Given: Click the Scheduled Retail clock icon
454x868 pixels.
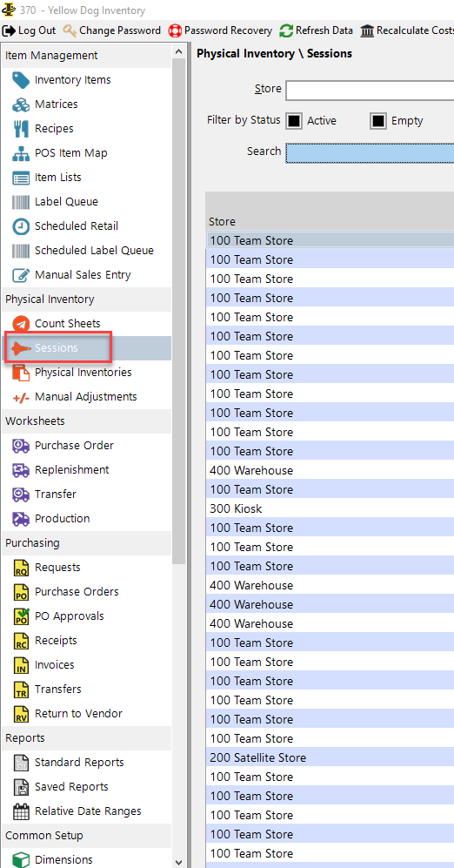Looking at the screenshot, I should point(21,226).
